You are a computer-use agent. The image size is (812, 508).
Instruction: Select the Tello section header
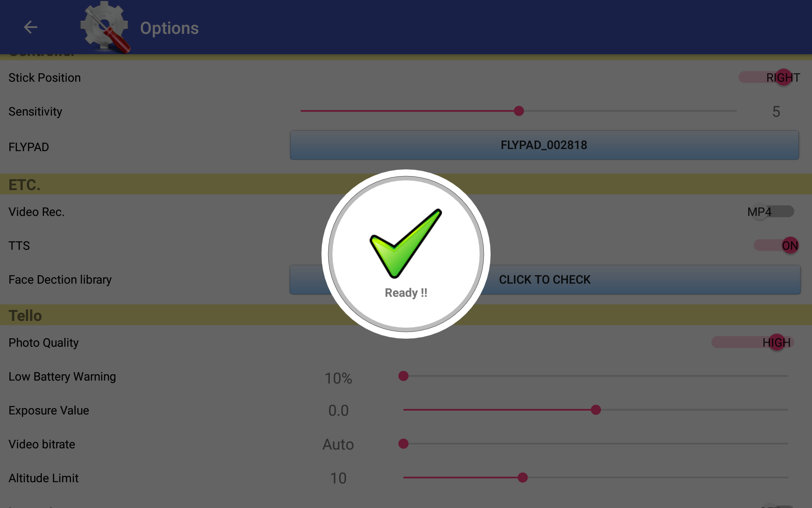tap(406, 315)
